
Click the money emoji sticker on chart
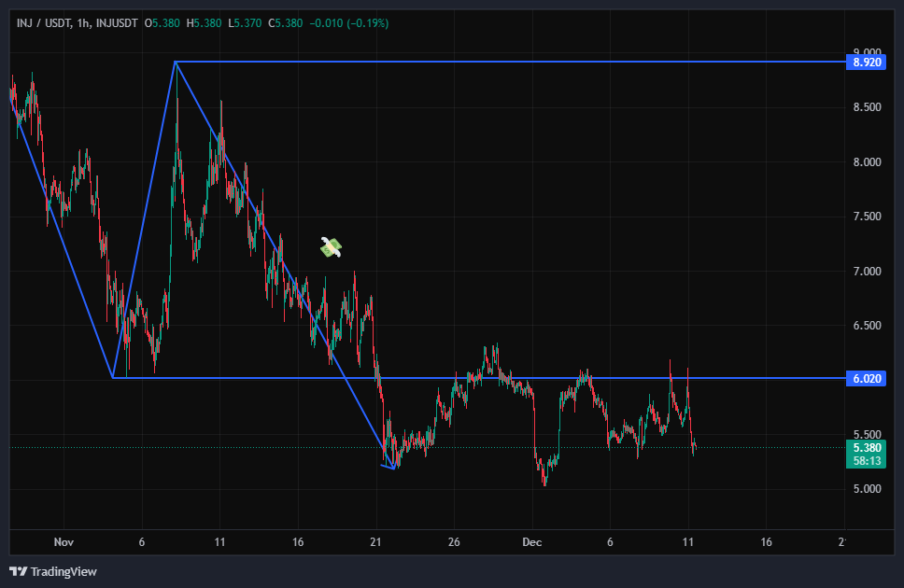331,247
